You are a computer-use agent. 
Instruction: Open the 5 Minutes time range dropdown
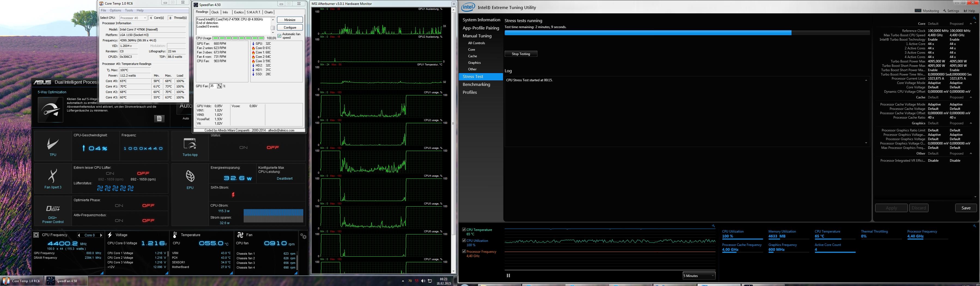(x=699, y=275)
